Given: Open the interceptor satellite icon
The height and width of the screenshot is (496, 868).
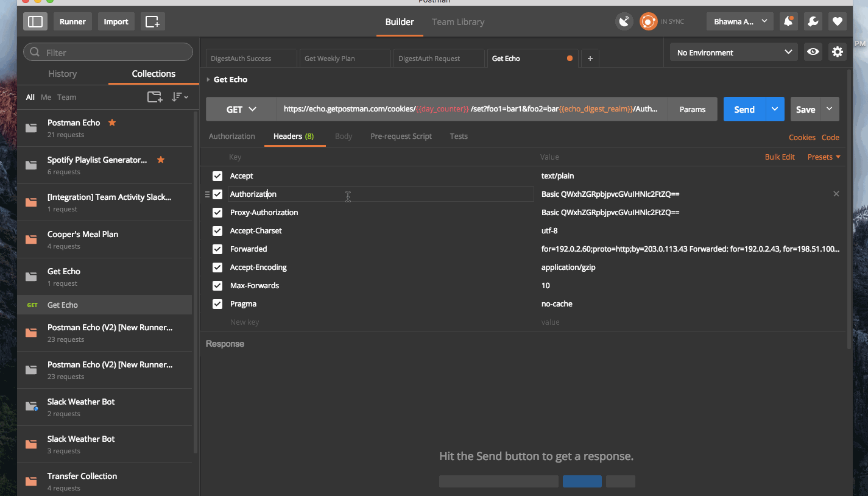Looking at the screenshot, I should [x=624, y=22].
